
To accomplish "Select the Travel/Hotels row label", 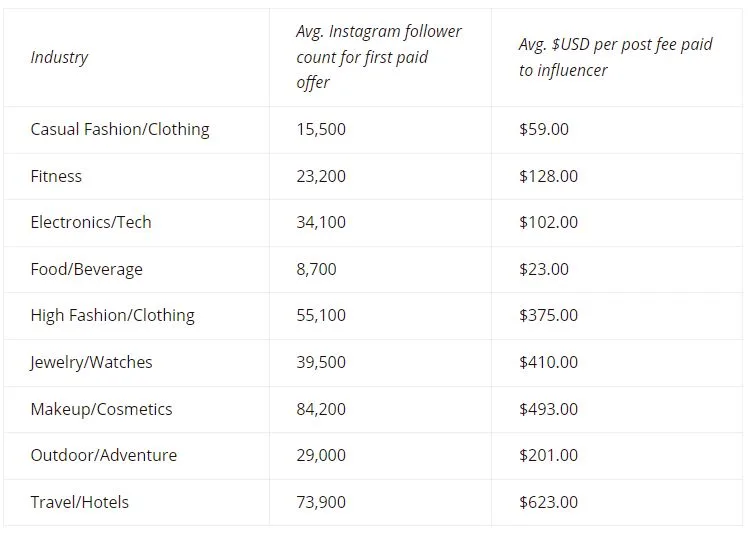I will pyautogui.click(x=80, y=502).
